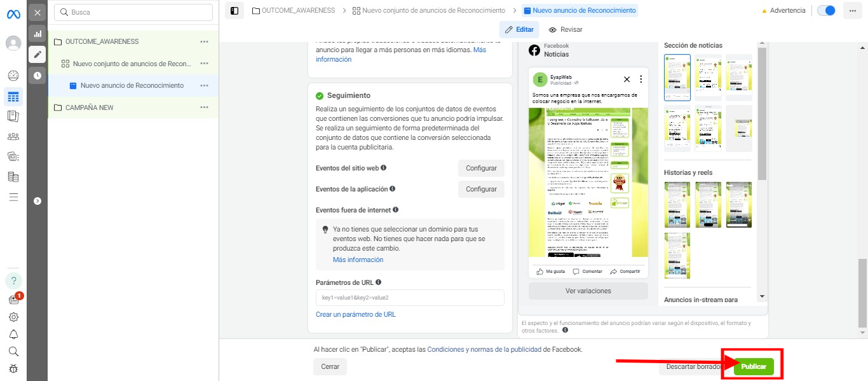The image size is (868, 381).
Task: Open options for Nuevo anuncio de Reconocimiento row
Action: click(x=204, y=85)
